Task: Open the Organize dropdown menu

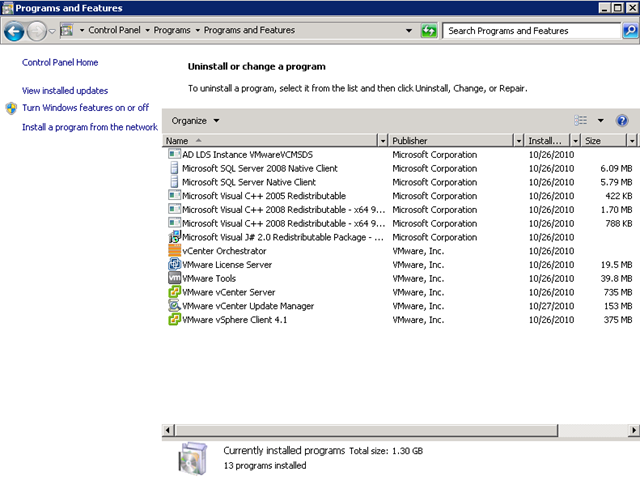Action: coord(196,120)
